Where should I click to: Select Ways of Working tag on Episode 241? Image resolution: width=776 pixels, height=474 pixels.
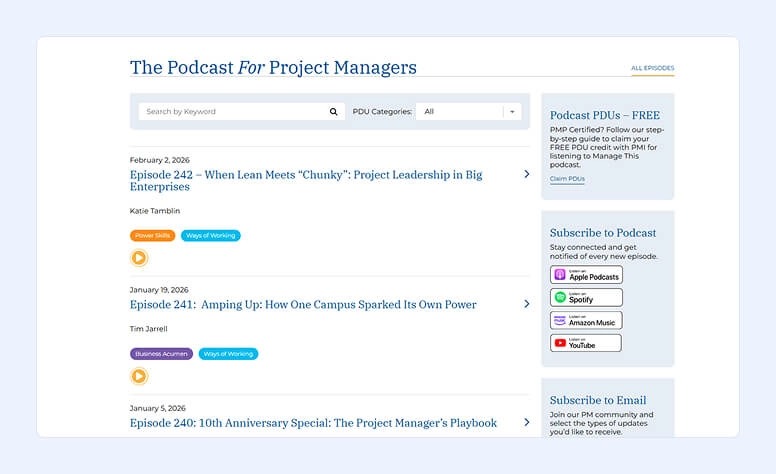[228, 354]
